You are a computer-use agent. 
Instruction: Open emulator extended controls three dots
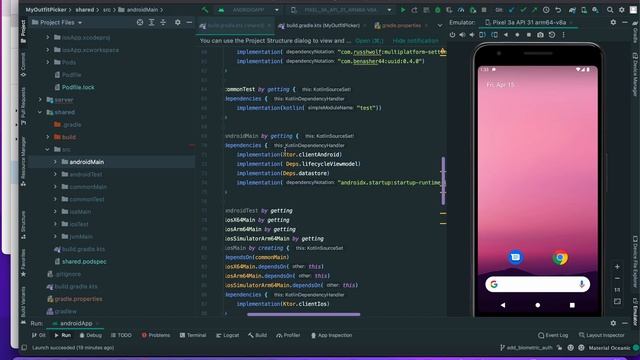coord(564,35)
